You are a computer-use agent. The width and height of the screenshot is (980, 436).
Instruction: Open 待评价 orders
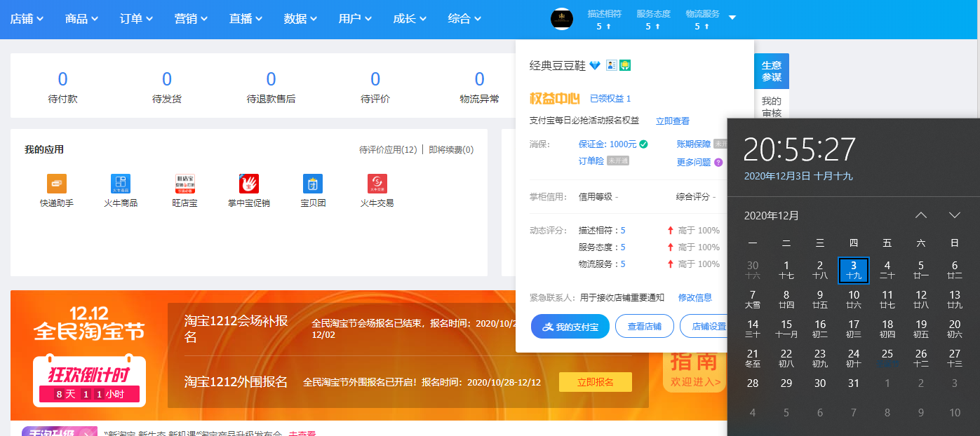[375, 88]
